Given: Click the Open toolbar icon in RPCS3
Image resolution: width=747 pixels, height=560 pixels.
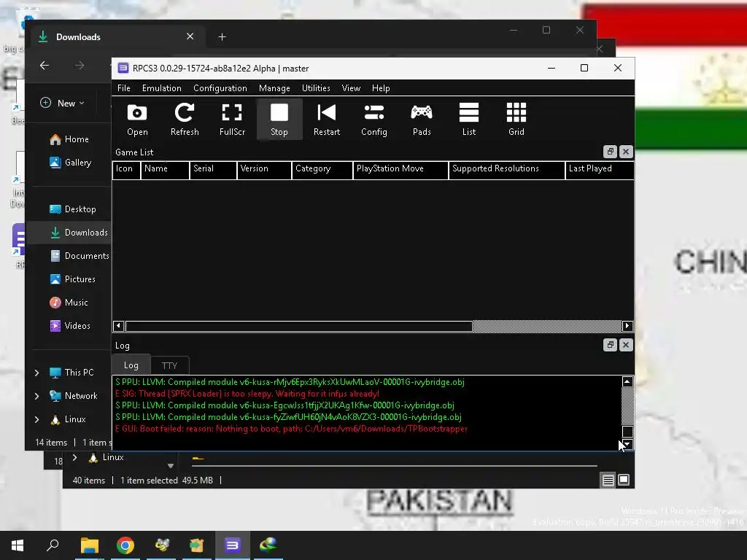Looking at the screenshot, I should (x=137, y=120).
